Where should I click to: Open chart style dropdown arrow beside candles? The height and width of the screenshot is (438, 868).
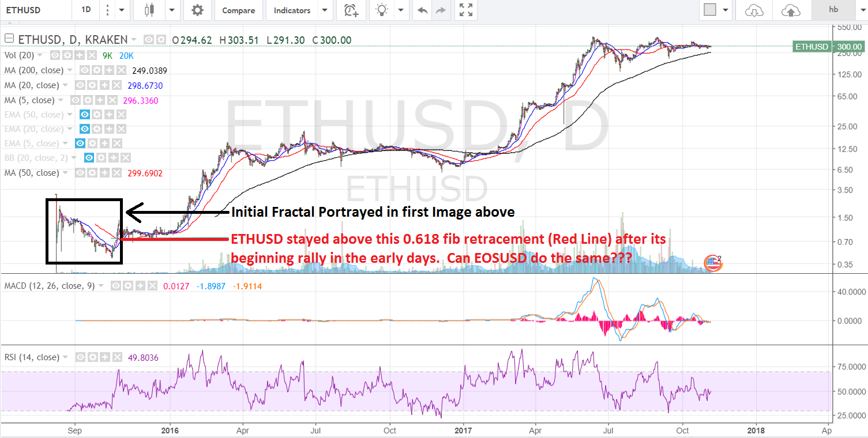(x=172, y=10)
